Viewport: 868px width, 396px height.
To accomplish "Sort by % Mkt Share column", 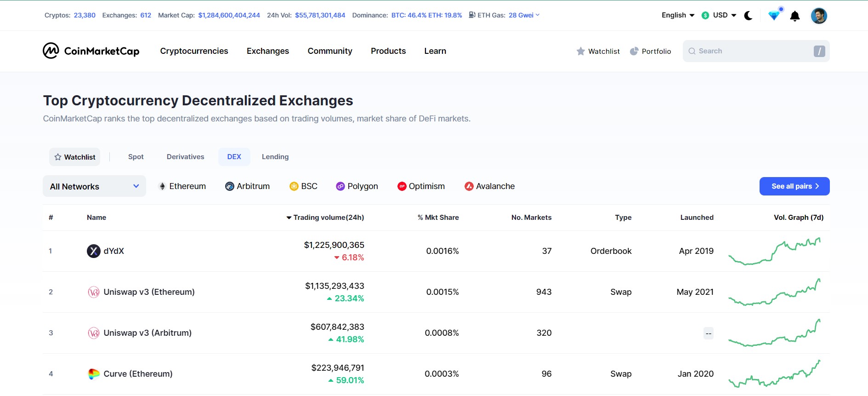I will [x=438, y=218].
